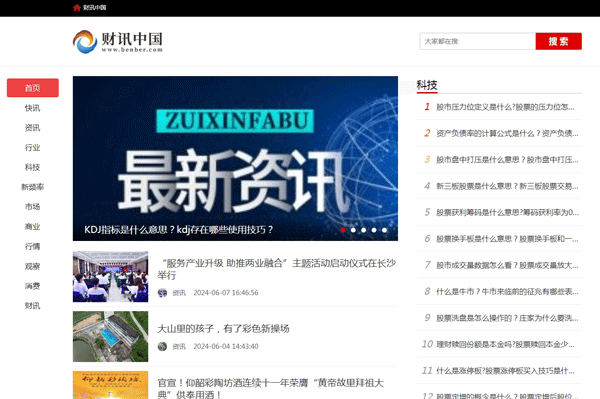Click the red 搜索 search button
600x399 pixels.
pos(558,41)
